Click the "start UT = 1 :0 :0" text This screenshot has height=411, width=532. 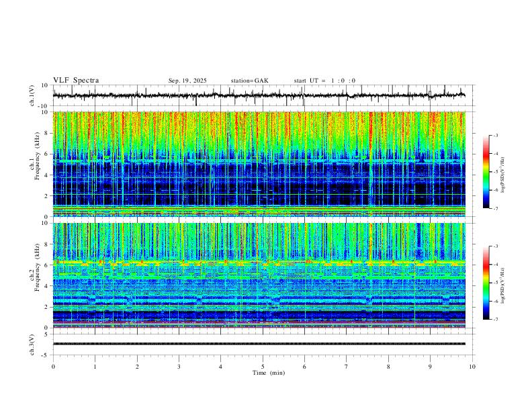point(324,81)
